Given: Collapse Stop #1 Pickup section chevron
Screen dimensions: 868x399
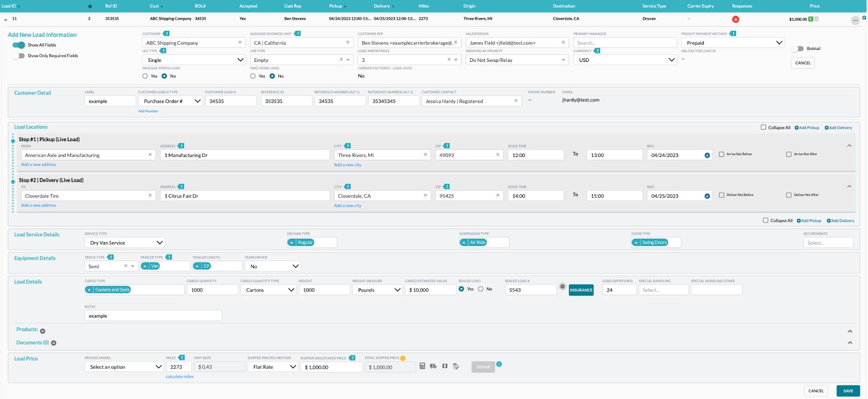Looking at the screenshot, I should tap(850, 145).
